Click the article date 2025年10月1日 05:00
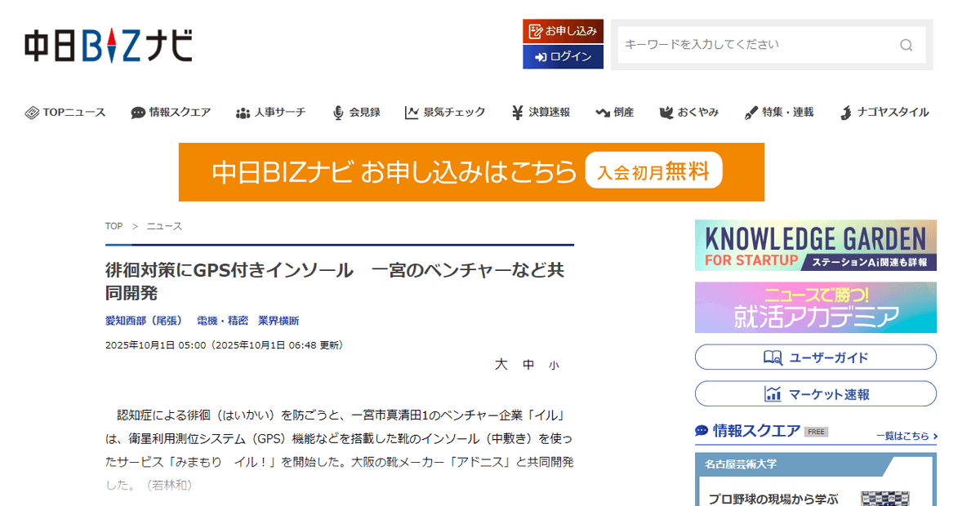The width and height of the screenshot is (980, 506). pos(155,345)
